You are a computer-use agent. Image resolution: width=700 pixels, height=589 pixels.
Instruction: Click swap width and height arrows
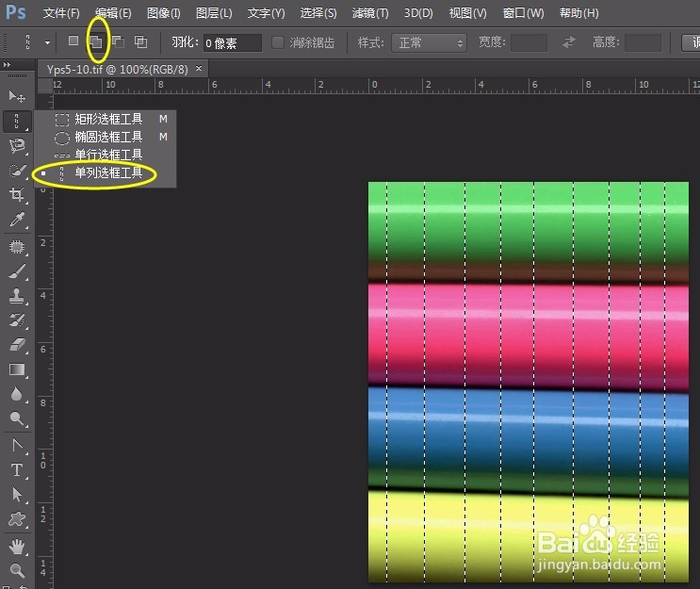pos(569,42)
